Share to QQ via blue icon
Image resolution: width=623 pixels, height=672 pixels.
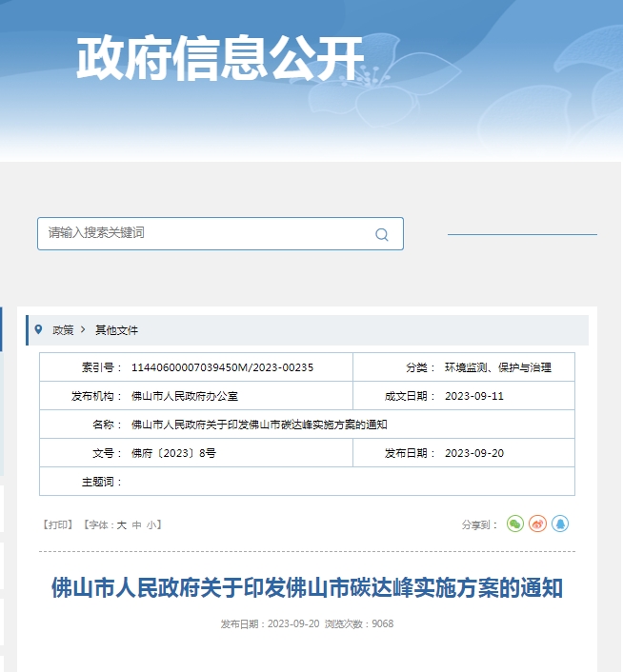pyautogui.click(x=560, y=524)
